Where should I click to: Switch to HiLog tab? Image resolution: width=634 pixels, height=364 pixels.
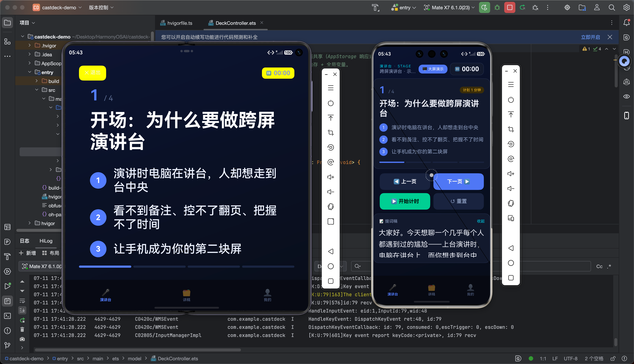point(46,241)
